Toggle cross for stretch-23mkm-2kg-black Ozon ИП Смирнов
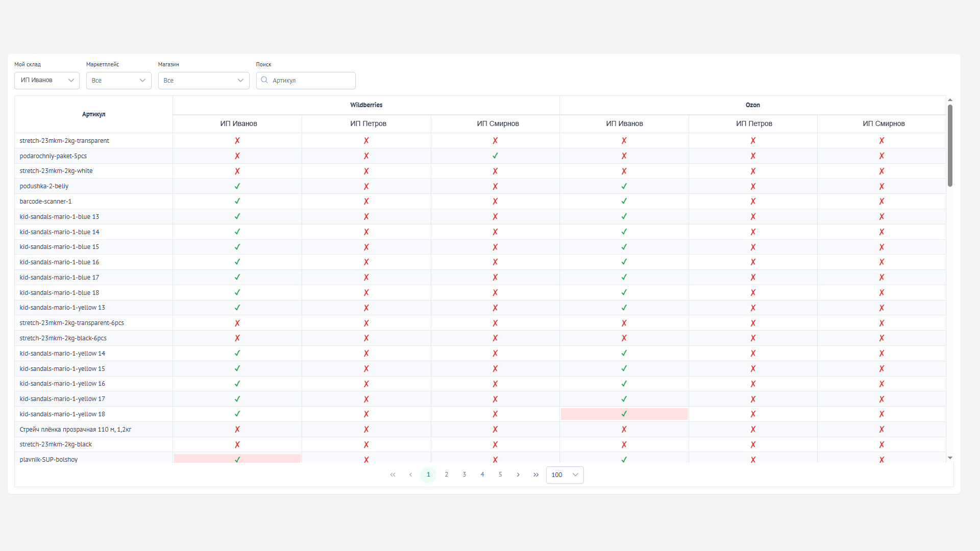Viewport: 980px width, 551px height. (x=881, y=444)
